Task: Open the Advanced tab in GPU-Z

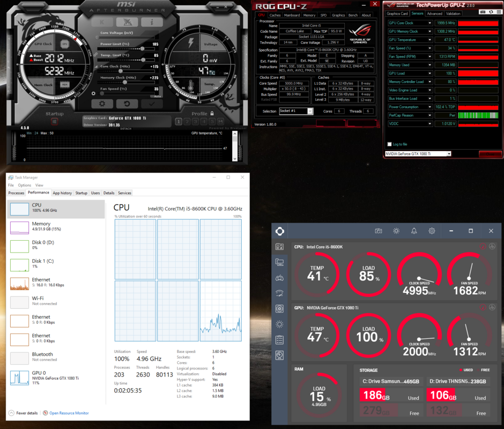Action: click(x=435, y=13)
